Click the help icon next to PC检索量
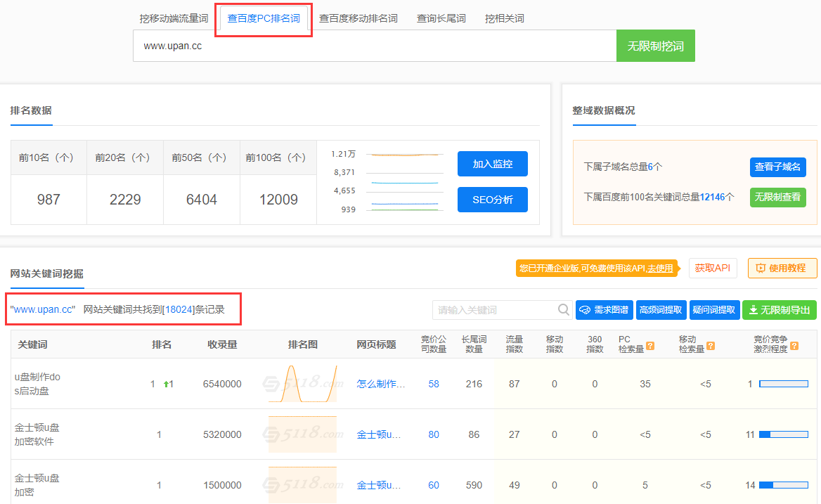Screen dimensions: 821x504 pos(650,346)
